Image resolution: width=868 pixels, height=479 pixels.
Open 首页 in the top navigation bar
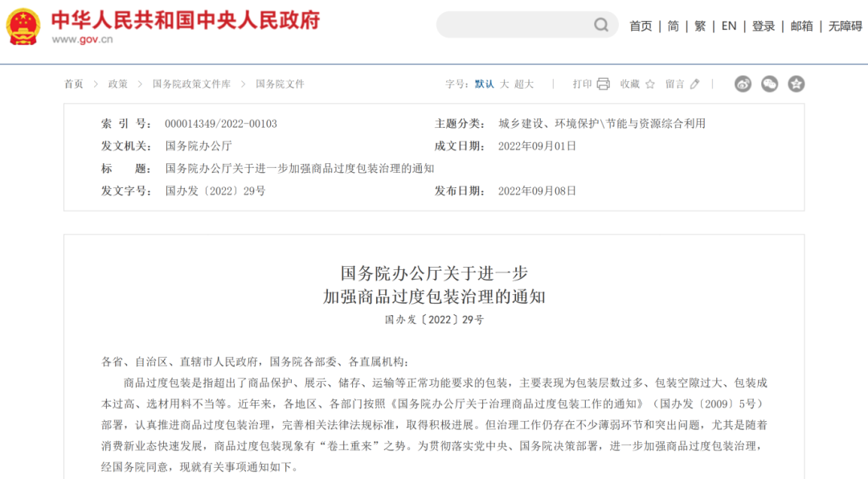[641, 25]
